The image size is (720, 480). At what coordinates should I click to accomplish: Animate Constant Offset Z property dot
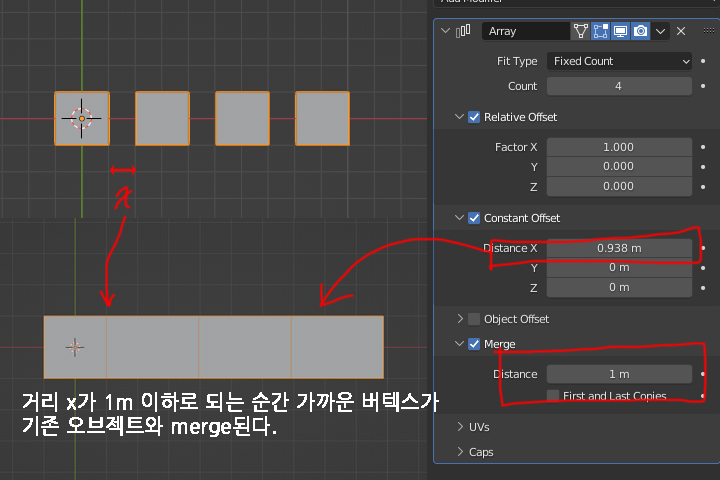(703, 288)
